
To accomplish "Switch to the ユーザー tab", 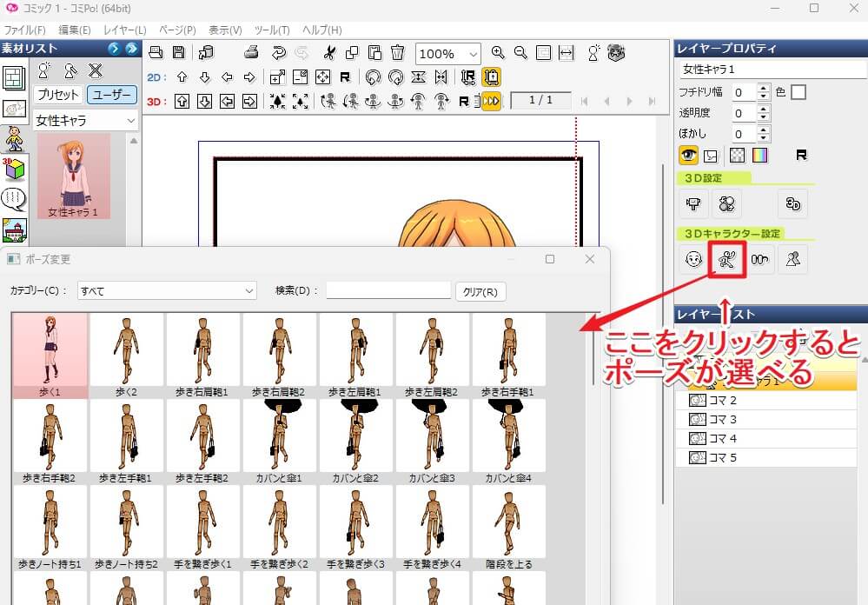I will [112, 95].
